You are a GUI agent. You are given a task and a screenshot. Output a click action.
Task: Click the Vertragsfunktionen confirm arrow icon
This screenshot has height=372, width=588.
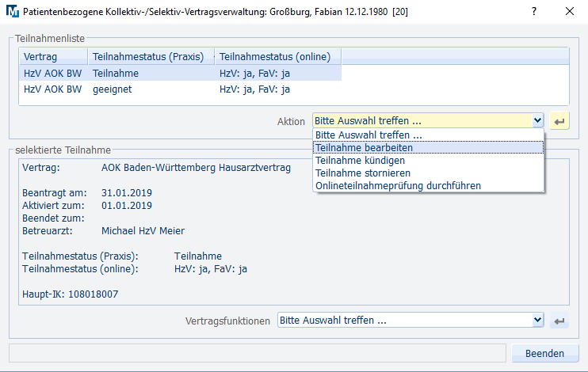pos(559,321)
